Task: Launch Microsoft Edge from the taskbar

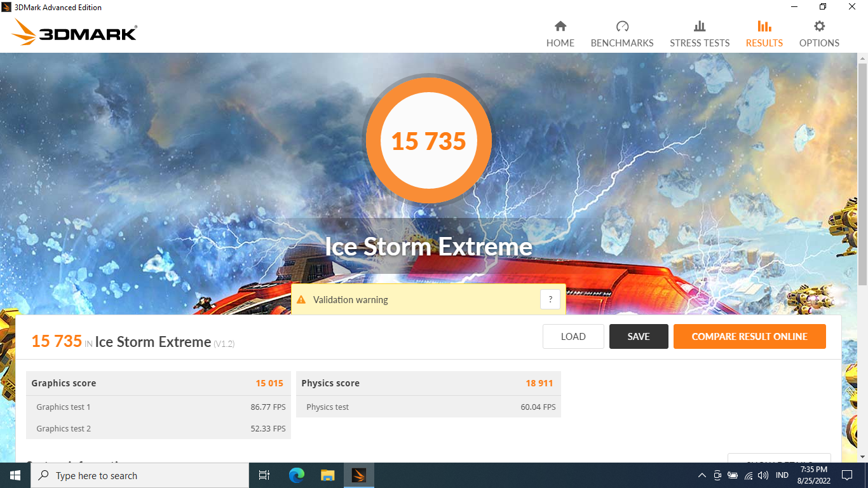Action: [297, 475]
